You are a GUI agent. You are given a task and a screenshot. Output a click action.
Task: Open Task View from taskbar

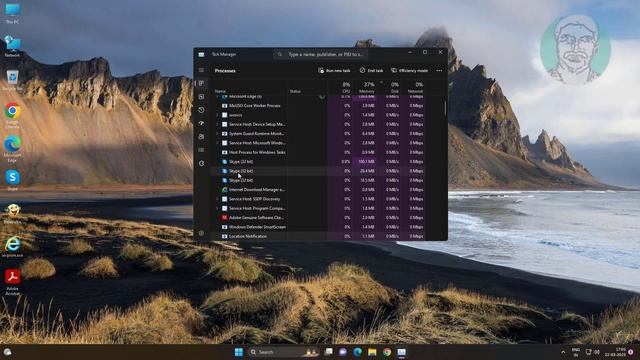coord(329,352)
